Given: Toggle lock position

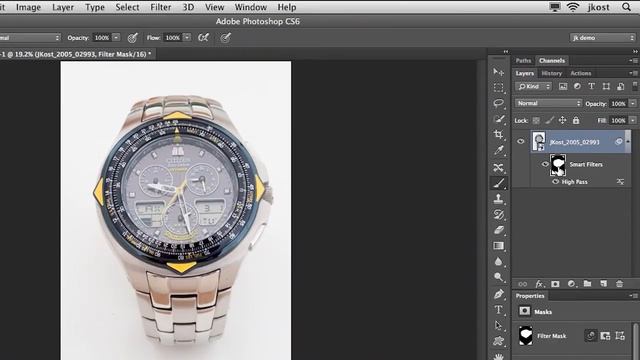Looking at the screenshot, I should tap(562, 120).
